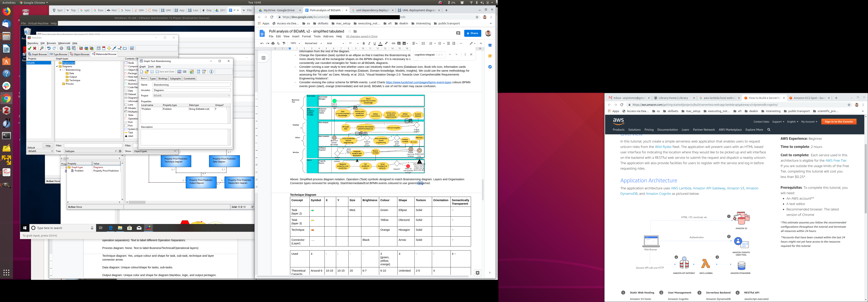
Task: Toggle bold formatting in Docs toolbar
Action: [364, 43]
